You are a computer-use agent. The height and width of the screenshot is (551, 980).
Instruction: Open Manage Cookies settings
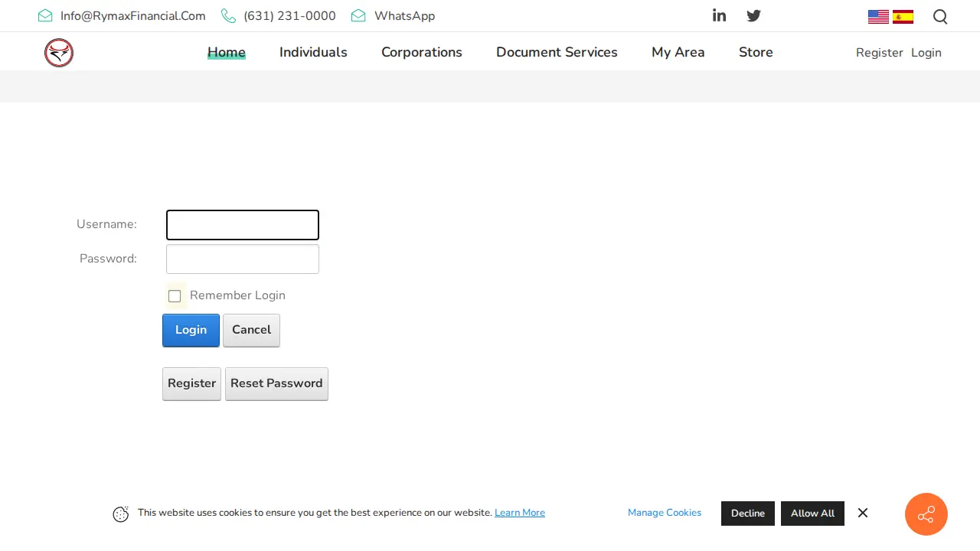click(665, 513)
